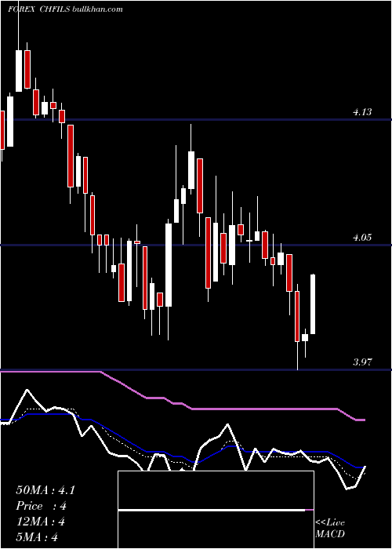This screenshot has height=549, width=392.
Task: Click the 'Price : 4' readout
Action: tap(42, 506)
